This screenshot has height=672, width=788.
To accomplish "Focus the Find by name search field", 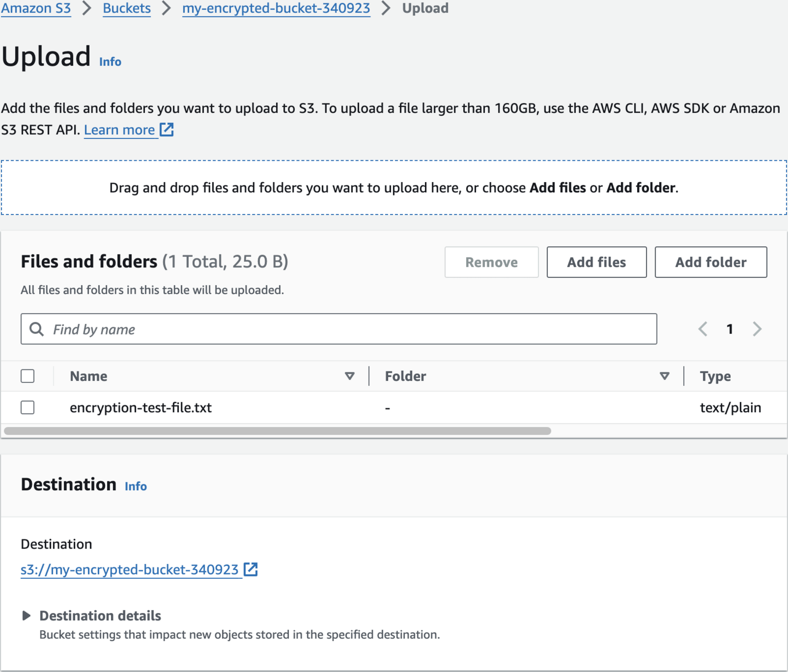I will click(339, 329).
